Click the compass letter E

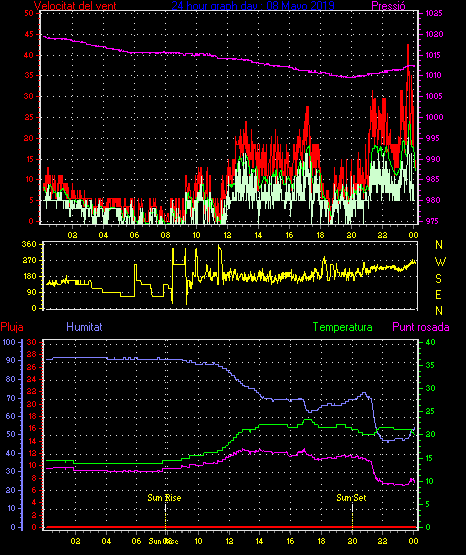pos(438,295)
